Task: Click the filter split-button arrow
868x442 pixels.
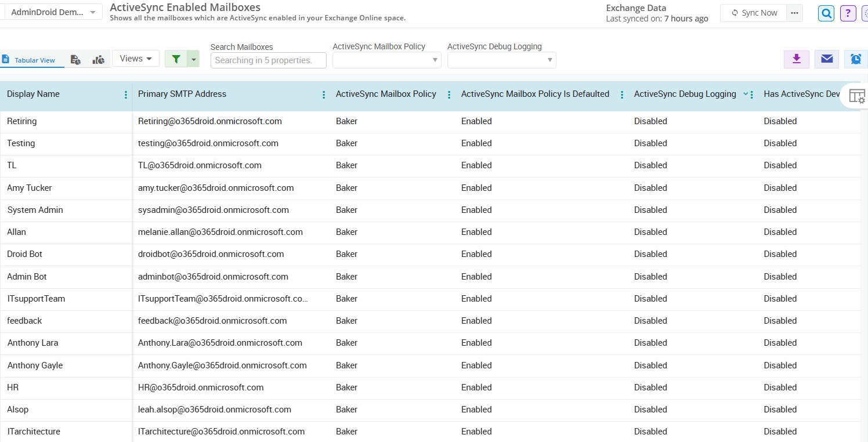Action: click(x=193, y=59)
